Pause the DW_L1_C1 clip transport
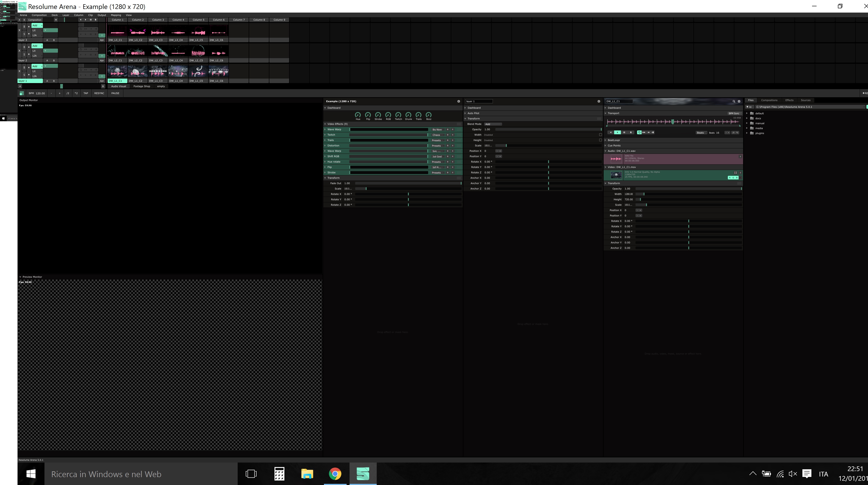The image size is (868, 485). [624, 132]
